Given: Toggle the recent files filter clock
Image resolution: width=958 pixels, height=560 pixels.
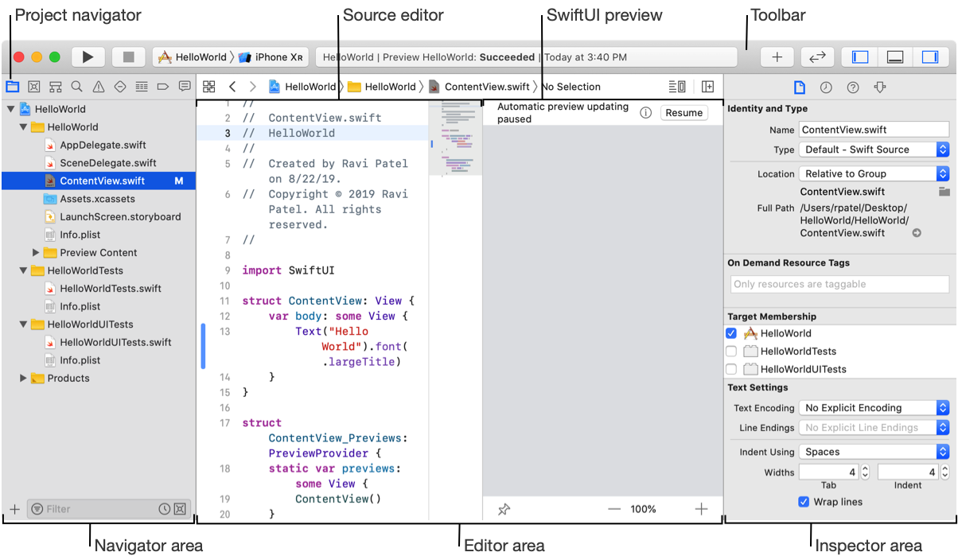Looking at the screenshot, I should [164, 509].
